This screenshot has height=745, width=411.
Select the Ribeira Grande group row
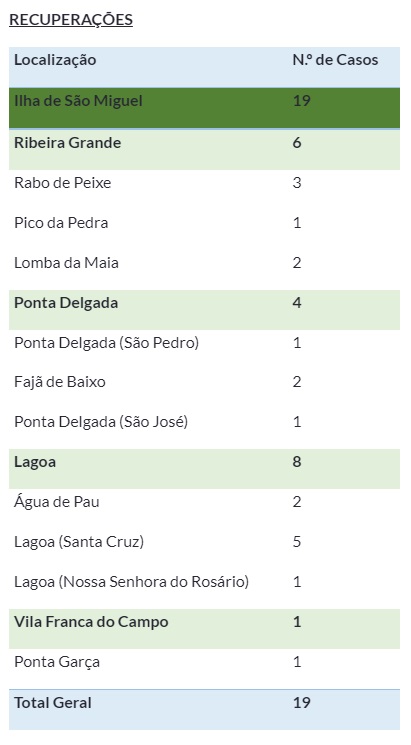point(204,149)
